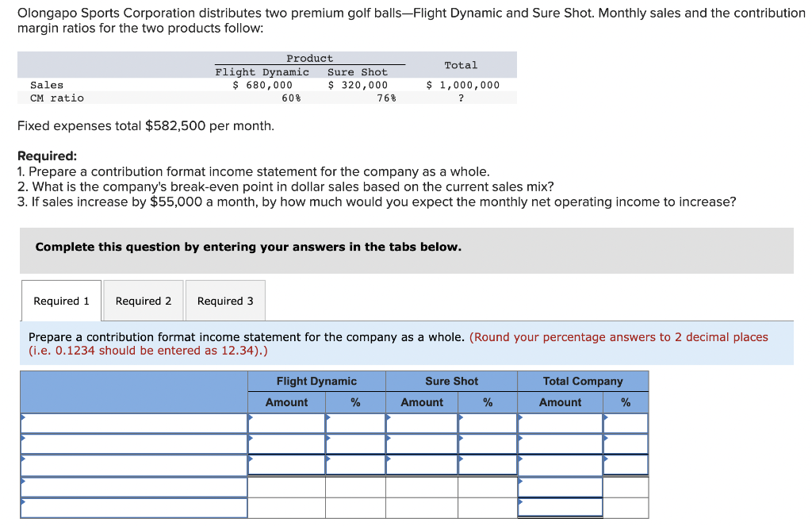
Task: Click first row Flight Dynamic Amount field
Action: (286, 424)
